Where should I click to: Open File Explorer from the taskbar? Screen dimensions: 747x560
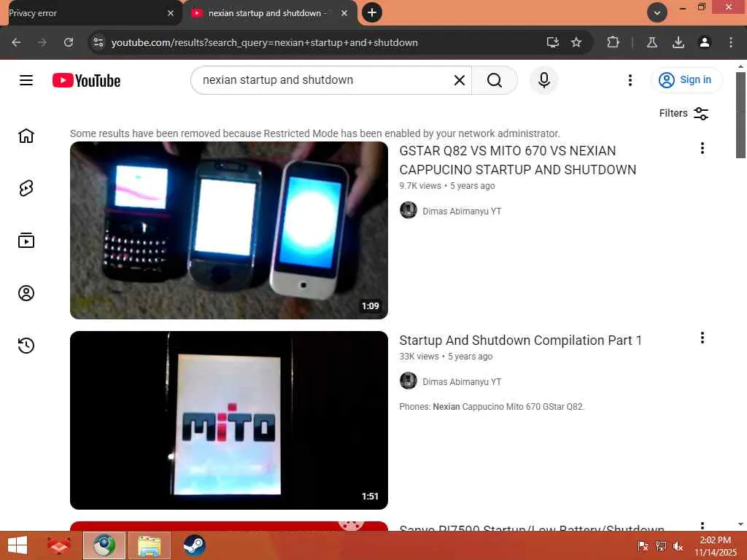click(x=149, y=545)
